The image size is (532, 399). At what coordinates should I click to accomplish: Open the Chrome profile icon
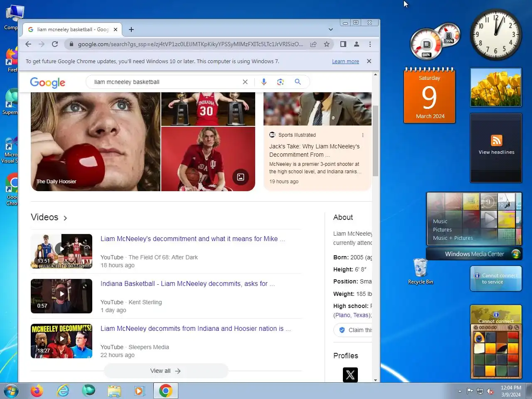[357, 44]
